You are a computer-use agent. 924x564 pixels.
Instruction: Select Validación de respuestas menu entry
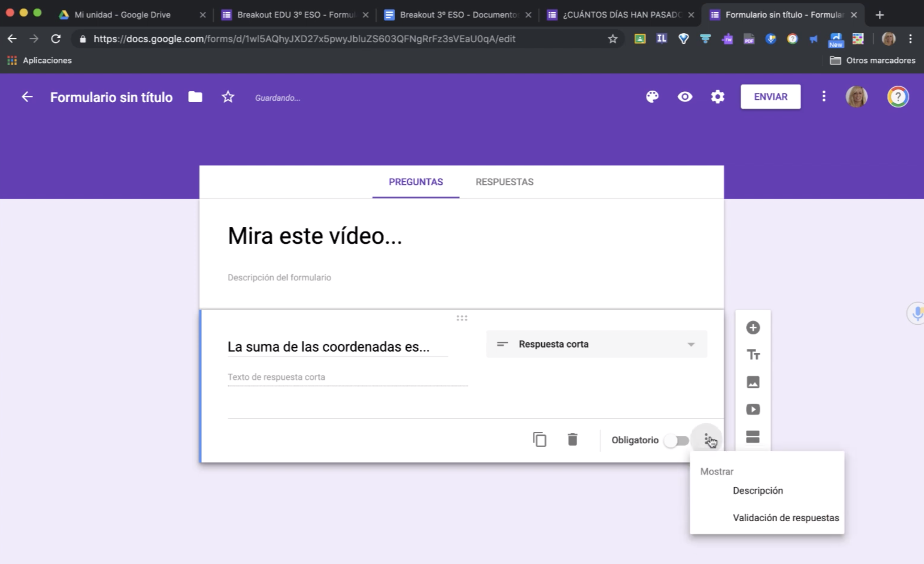786,518
